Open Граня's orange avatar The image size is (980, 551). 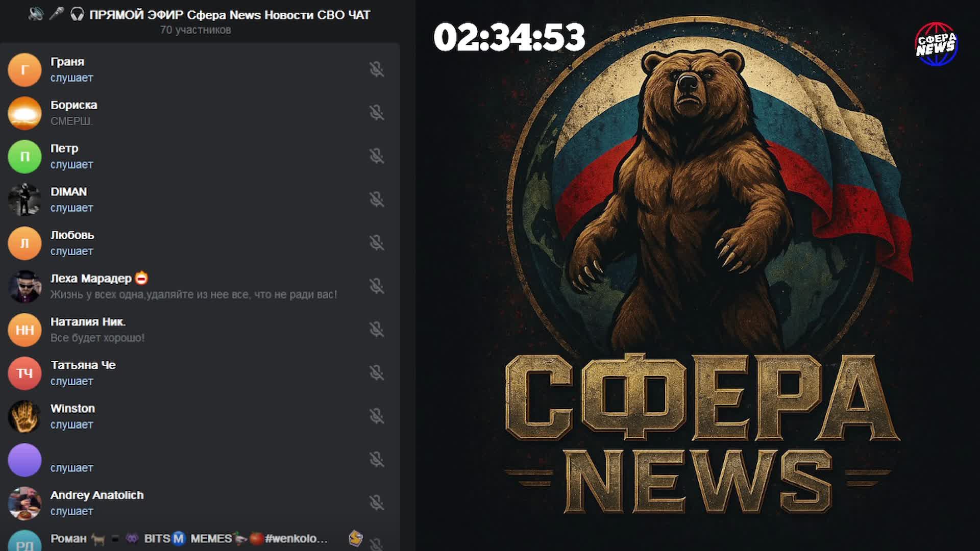point(24,70)
